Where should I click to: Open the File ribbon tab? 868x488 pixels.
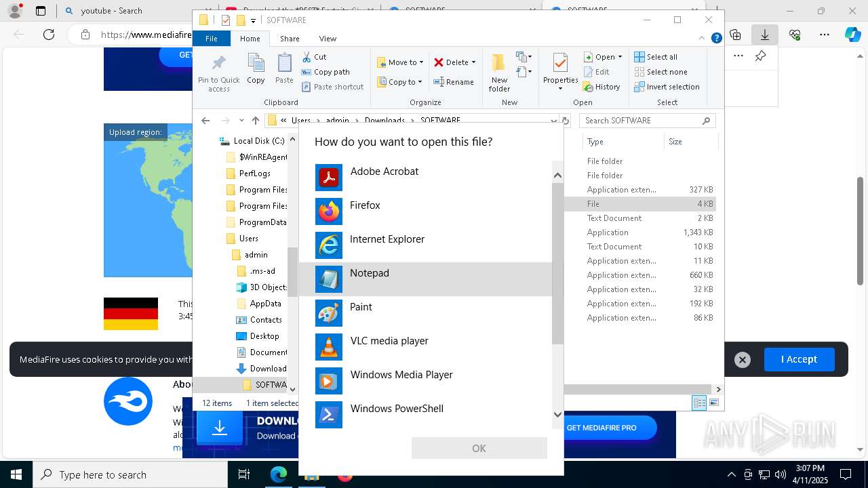click(212, 39)
